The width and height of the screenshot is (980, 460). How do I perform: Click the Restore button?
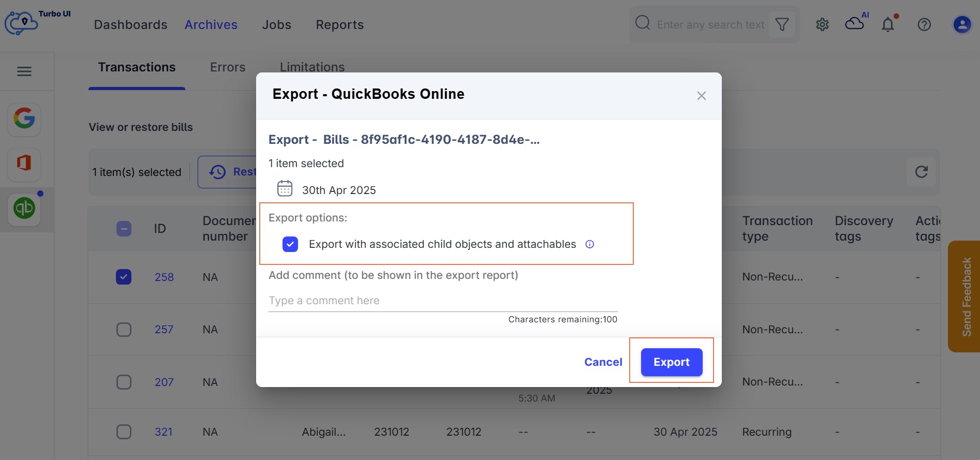227,172
